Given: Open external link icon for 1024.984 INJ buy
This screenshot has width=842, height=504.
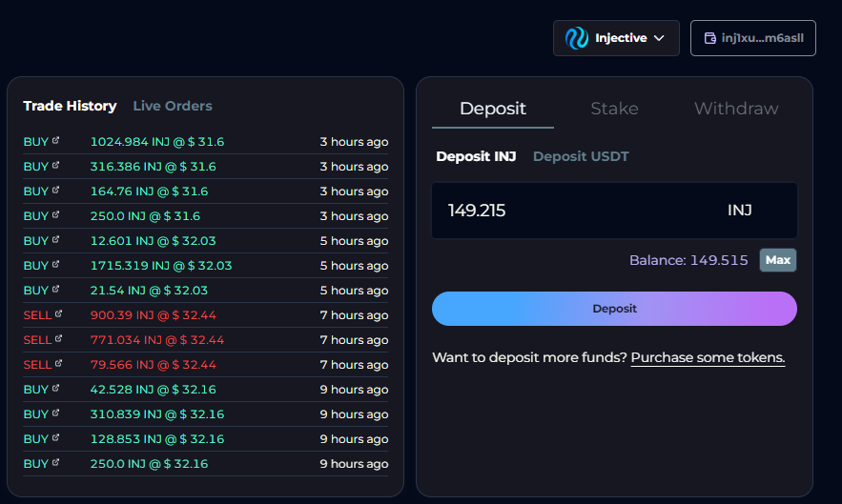Looking at the screenshot, I should [55, 140].
